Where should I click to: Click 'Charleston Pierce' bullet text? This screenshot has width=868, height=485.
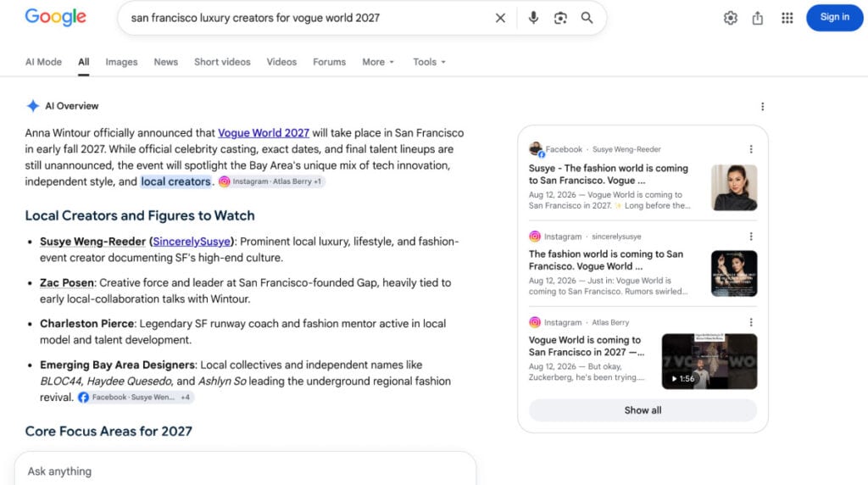coord(87,324)
